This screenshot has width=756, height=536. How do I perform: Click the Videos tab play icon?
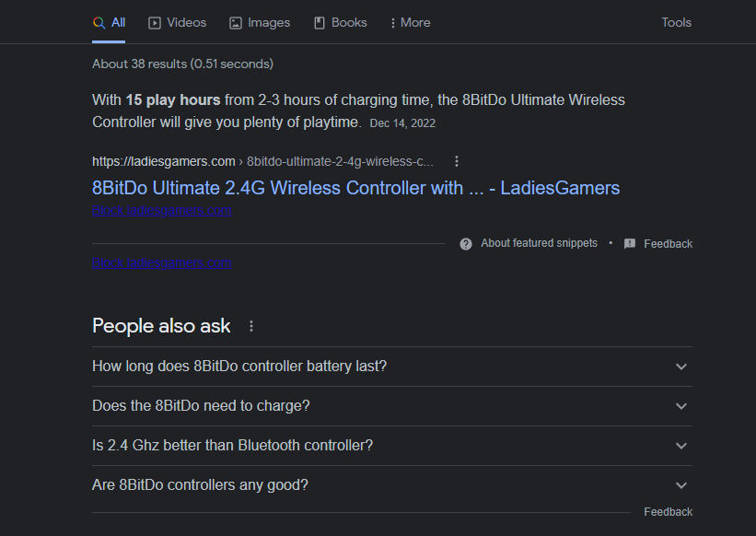155,23
